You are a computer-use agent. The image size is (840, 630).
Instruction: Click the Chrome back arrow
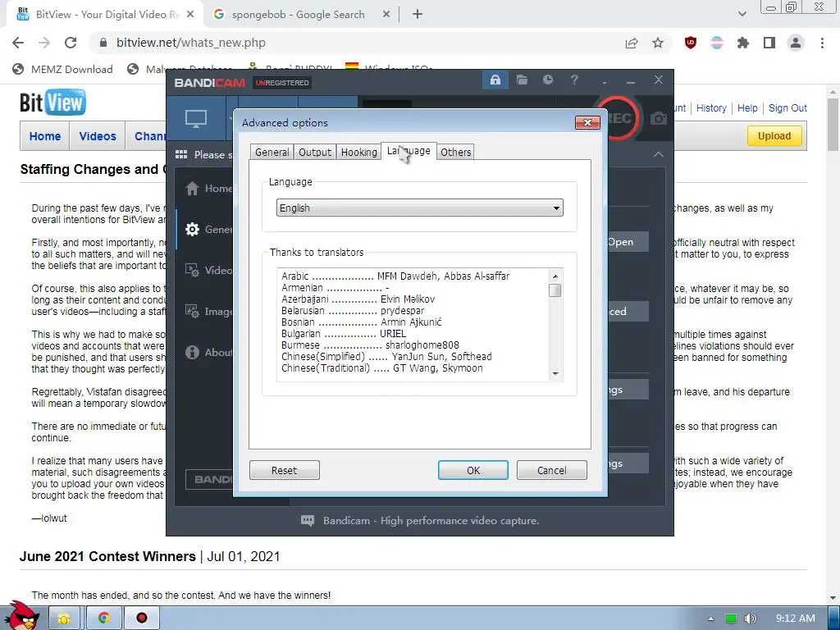[18, 43]
